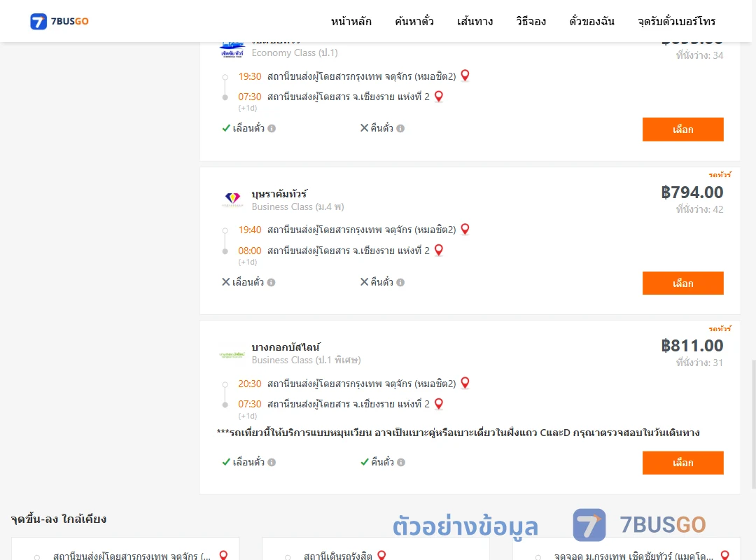Click ที่นั่งว่าง: 31 seat availability text
The image size is (756, 560).
click(x=699, y=363)
